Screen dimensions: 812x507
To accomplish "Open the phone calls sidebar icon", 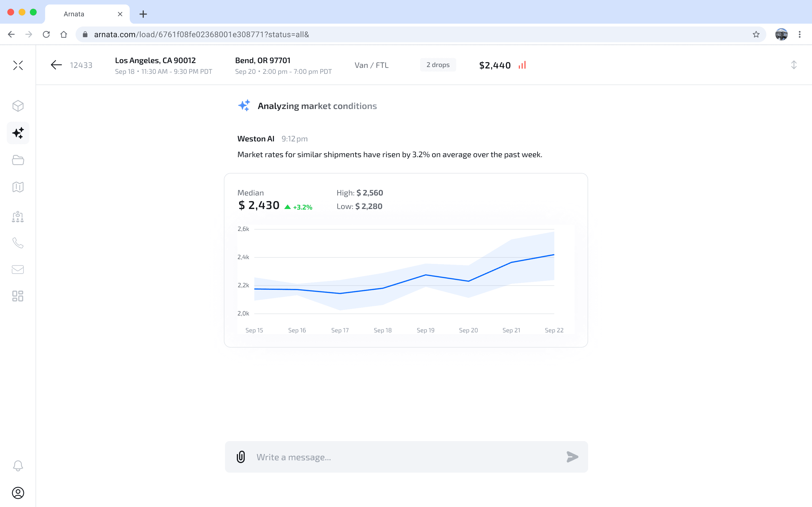I will click(x=18, y=243).
